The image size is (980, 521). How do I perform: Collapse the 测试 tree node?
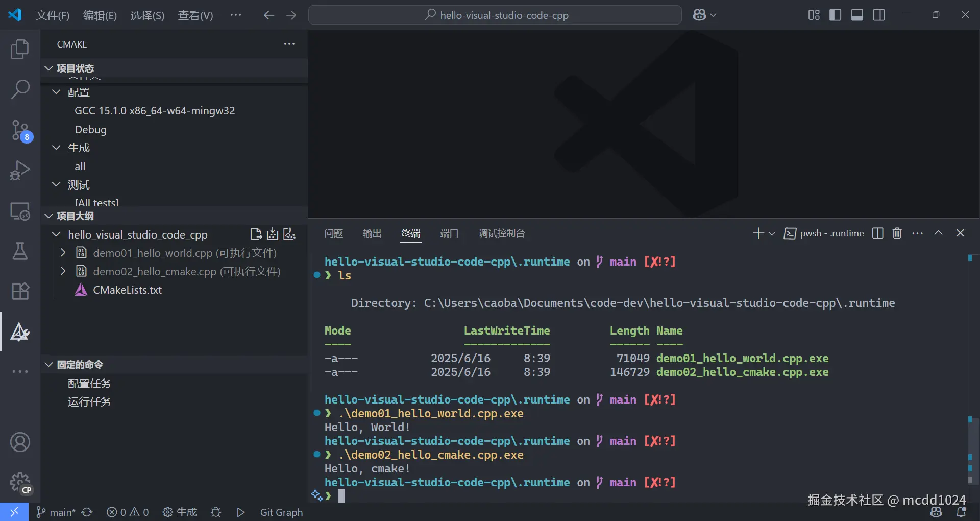point(56,184)
